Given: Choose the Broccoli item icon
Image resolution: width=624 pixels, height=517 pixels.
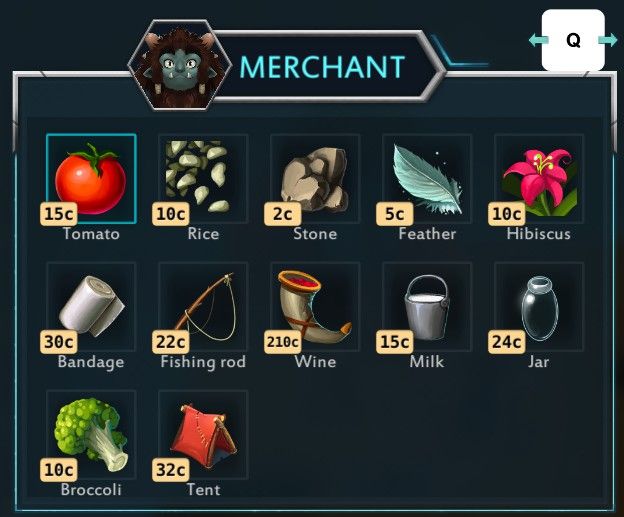Looking at the screenshot, I should (x=91, y=435).
